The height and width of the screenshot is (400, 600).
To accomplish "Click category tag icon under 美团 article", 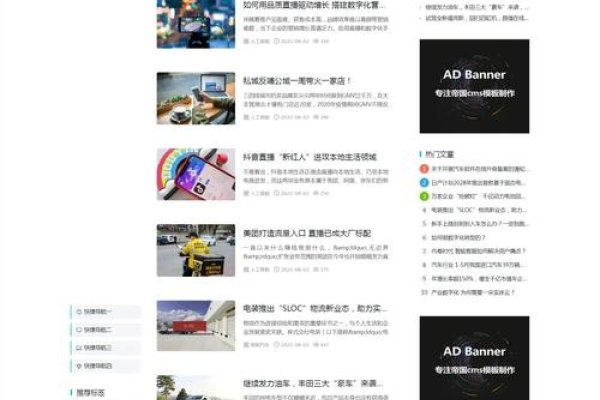I will 246,269.
